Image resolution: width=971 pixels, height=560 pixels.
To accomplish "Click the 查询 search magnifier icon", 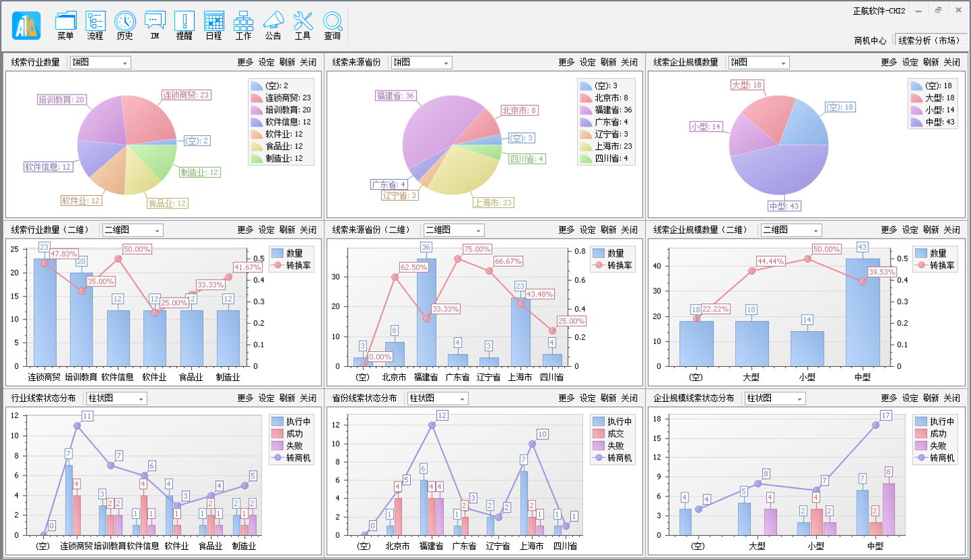I will pyautogui.click(x=332, y=26).
